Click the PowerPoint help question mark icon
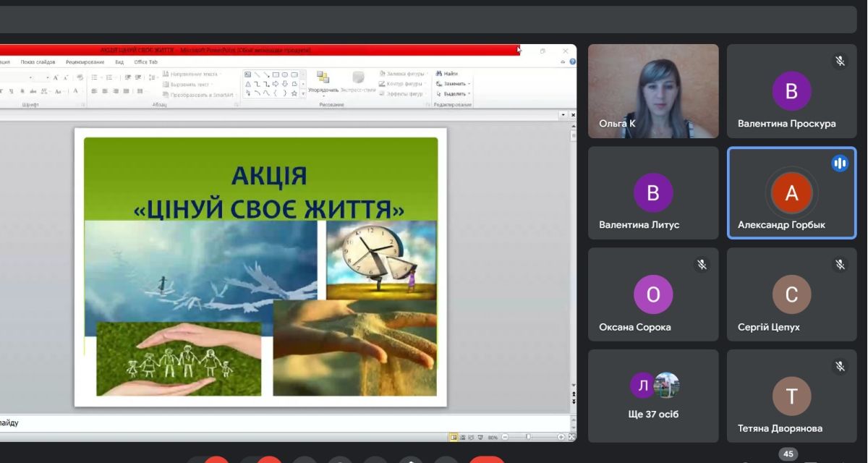Viewport: 868px width, 463px height. click(573, 62)
